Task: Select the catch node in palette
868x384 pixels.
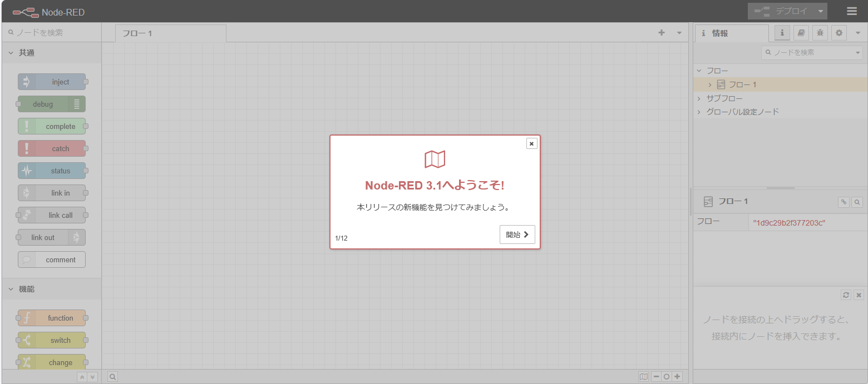Action: coord(52,148)
